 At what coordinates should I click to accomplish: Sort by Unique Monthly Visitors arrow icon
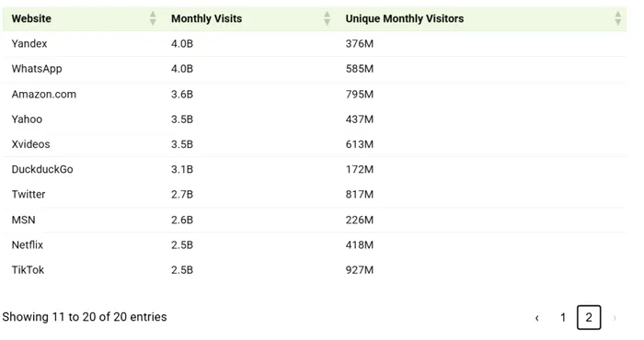pyautogui.click(x=617, y=18)
